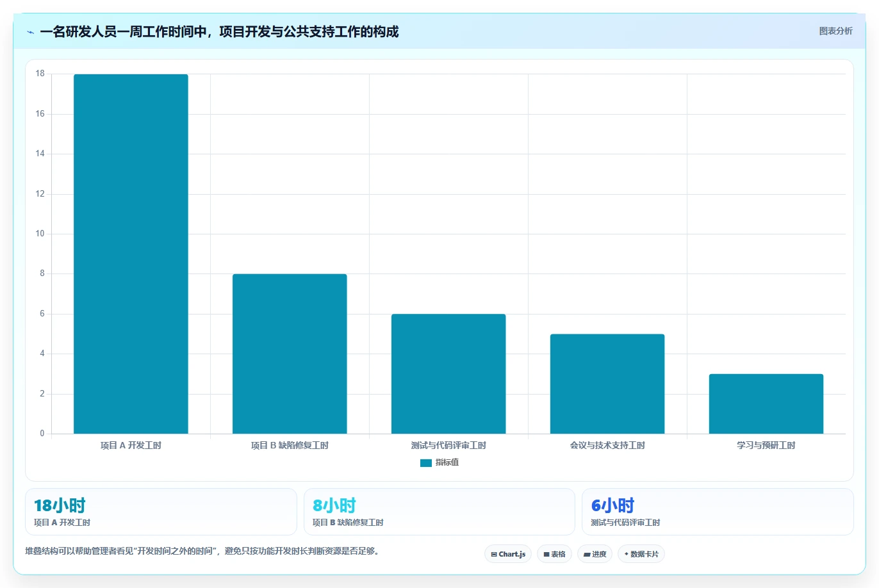Select the 测试与代码评审工时 bar
Image resolution: width=879 pixels, height=588 pixels.
[448, 374]
